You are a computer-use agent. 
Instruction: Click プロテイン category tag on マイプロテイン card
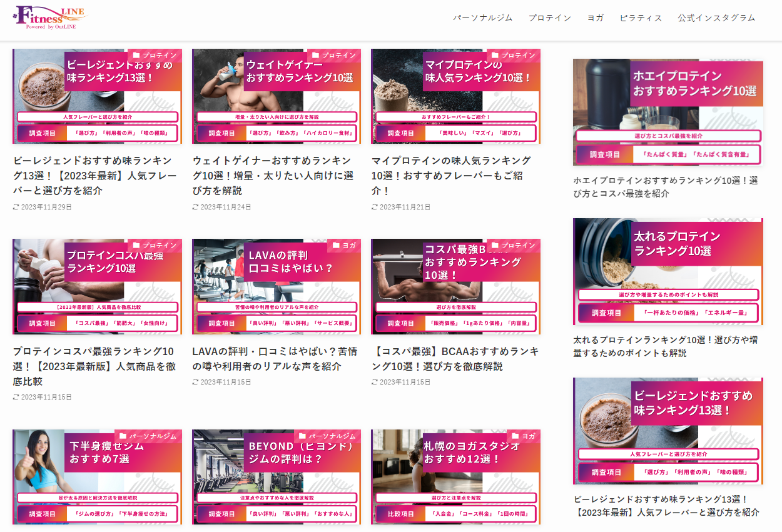[513, 55]
